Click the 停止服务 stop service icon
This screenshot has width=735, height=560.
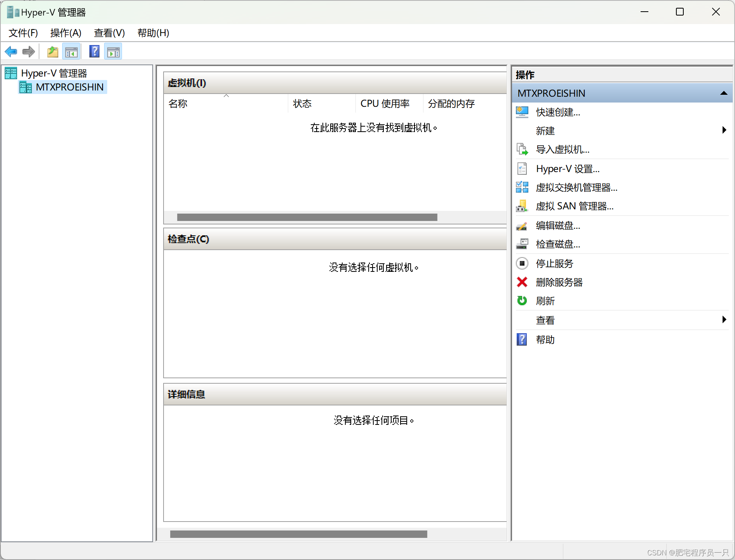click(522, 263)
